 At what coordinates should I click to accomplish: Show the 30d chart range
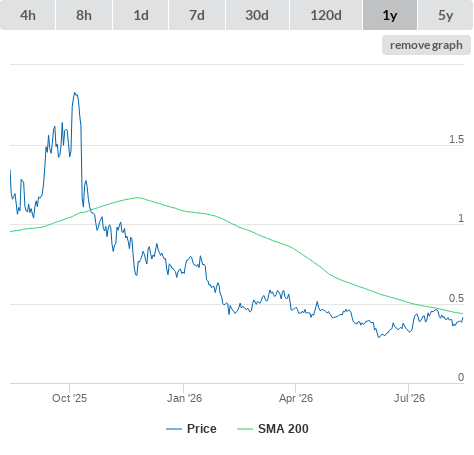257,15
